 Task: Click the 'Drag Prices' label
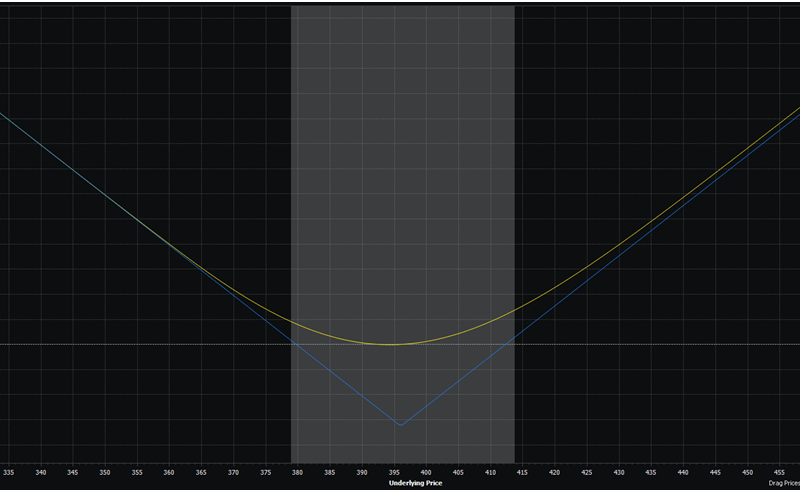pyautogui.click(x=783, y=483)
